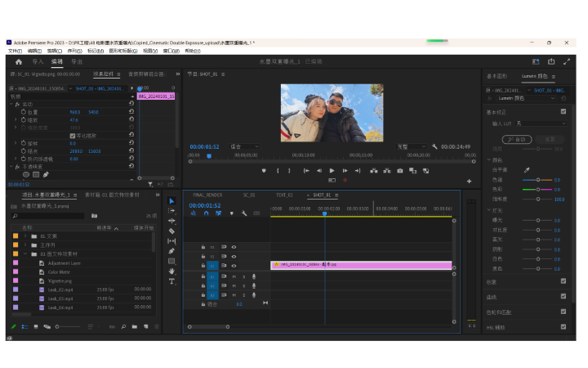Open the Sequence menu

coord(74,51)
